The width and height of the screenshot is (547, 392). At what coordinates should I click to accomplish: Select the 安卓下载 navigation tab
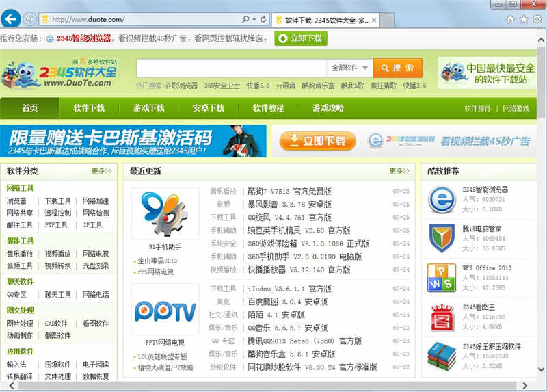tap(209, 108)
